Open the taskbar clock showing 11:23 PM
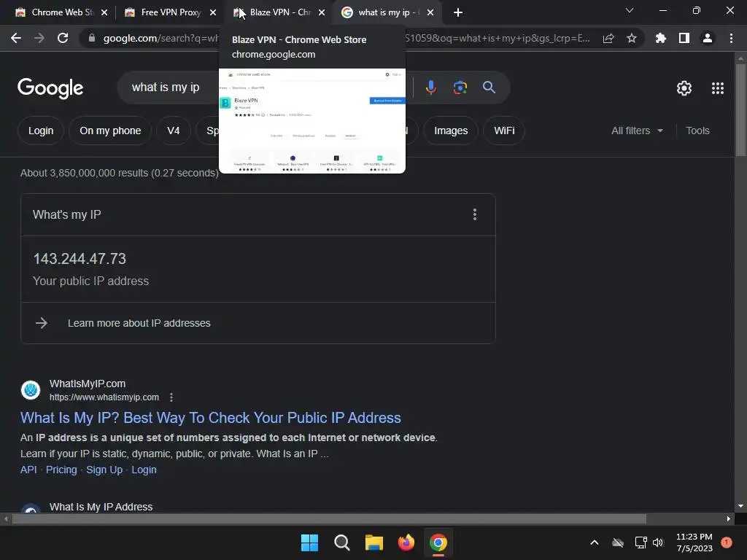This screenshot has height=560, width=747. (x=694, y=542)
